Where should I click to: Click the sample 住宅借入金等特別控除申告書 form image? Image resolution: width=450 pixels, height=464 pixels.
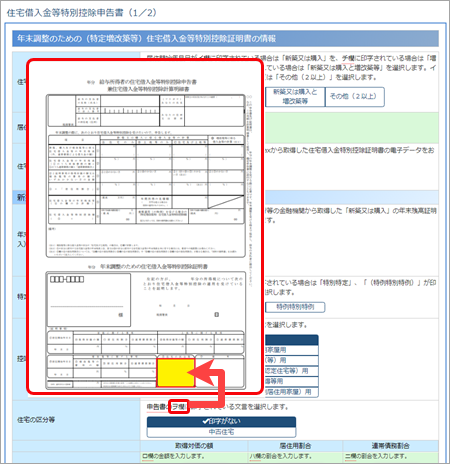(146, 227)
